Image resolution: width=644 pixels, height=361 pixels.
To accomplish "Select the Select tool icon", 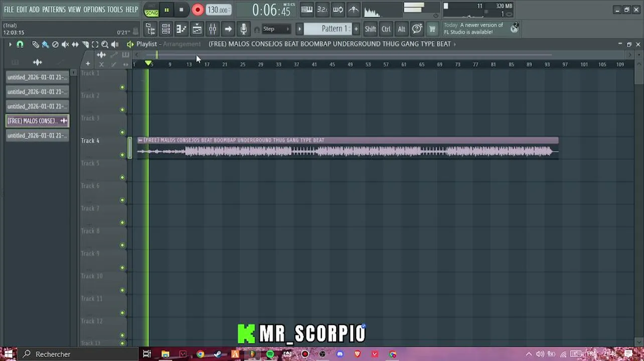I will click(95, 45).
